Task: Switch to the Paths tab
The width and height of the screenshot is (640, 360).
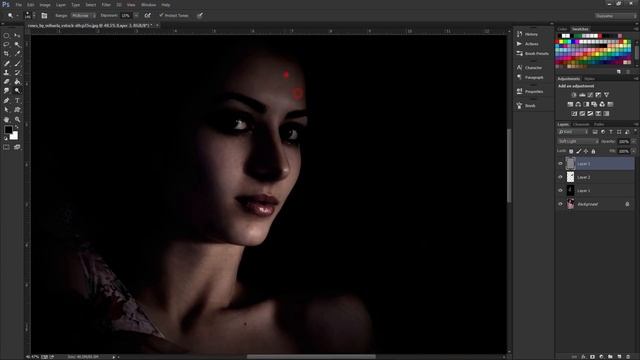Action: coord(599,124)
